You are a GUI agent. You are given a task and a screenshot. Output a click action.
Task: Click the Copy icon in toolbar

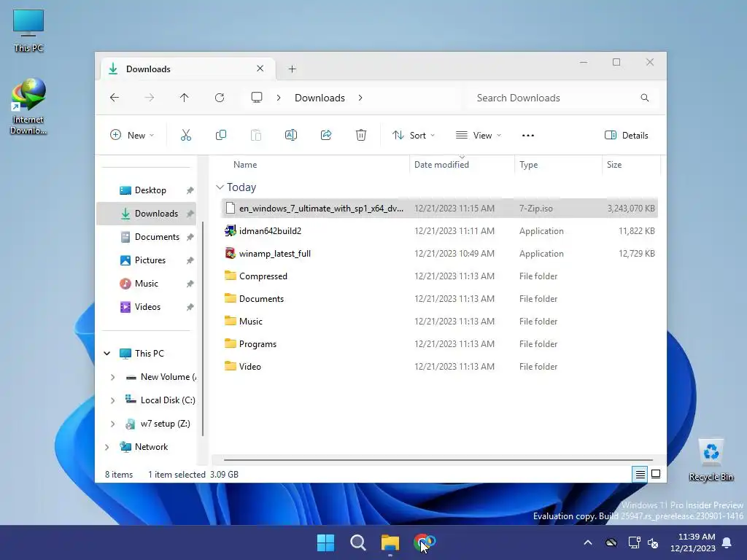(220, 135)
